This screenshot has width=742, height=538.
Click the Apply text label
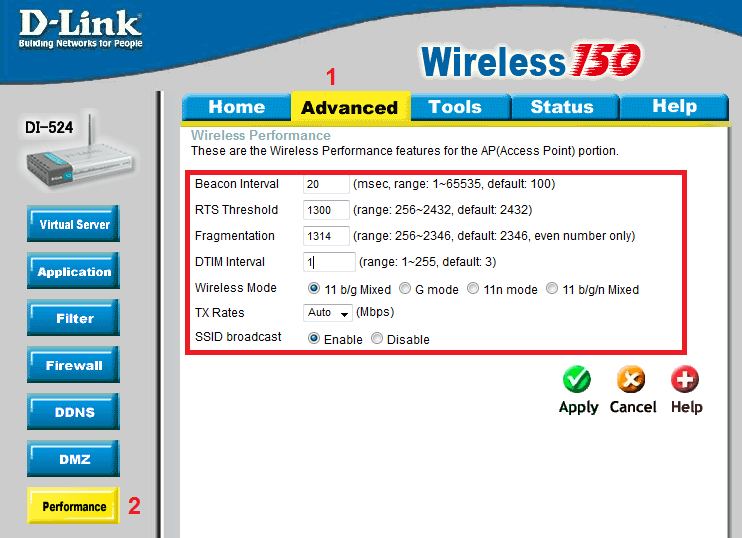pyautogui.click(x=578, y=407)
